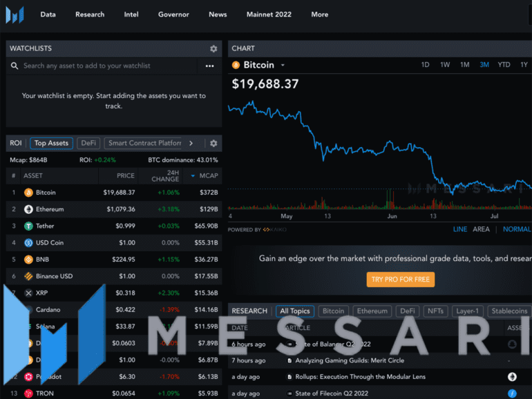
Task: Open the Intel menu
Action: [x=131, y=14]
